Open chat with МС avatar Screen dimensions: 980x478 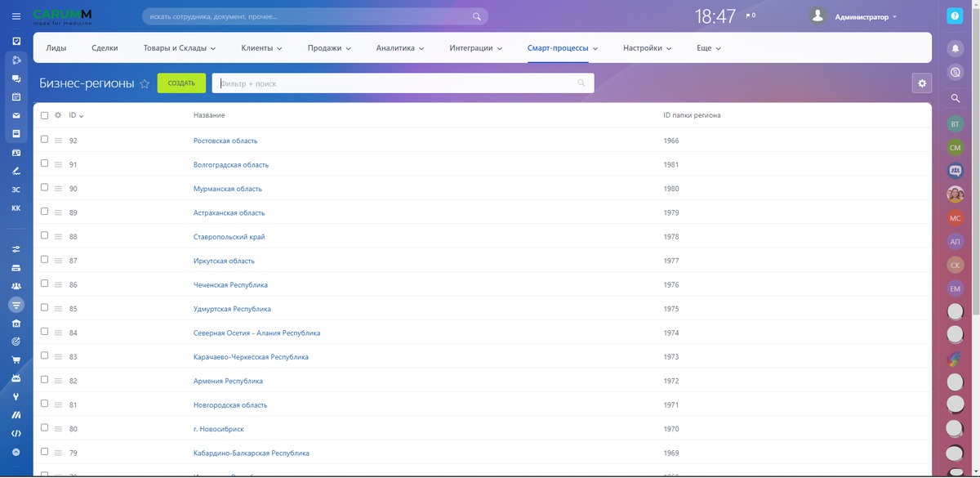(955, 218)
